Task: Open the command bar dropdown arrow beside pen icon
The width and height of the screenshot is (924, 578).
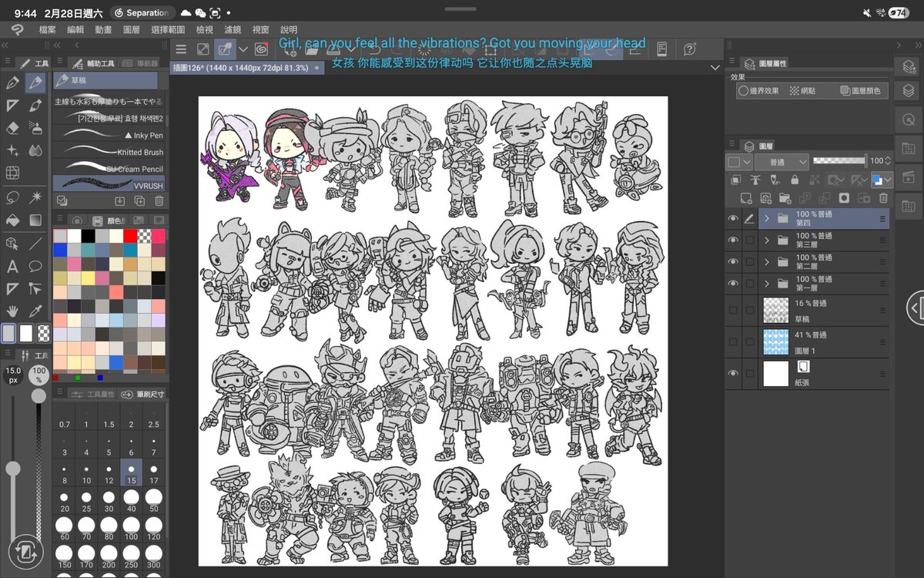Action: pos(243,49)
